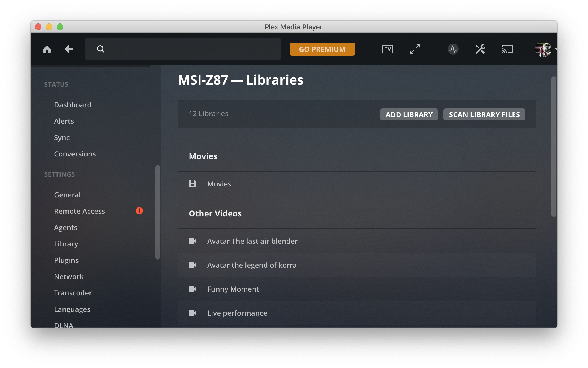Click the sidebar vertical scrollbar
The width and height of the screenshot is (588, 368).
pos(157,212)
